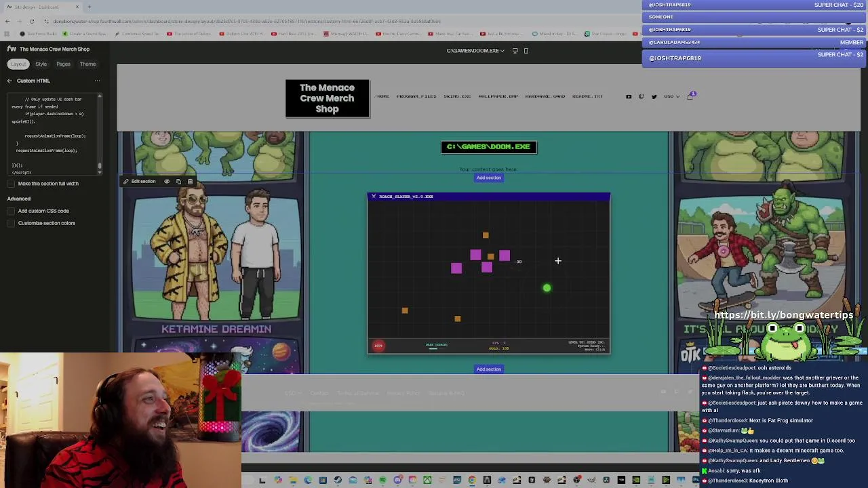
Task: Switch to the Style tab
Action: (x=41, y=64)
